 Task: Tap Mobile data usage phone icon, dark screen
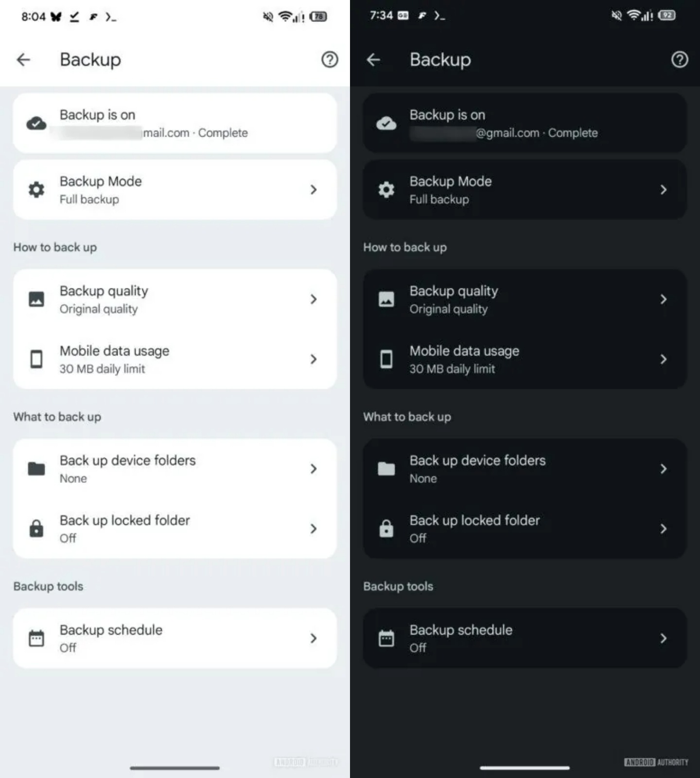[386, 359]
